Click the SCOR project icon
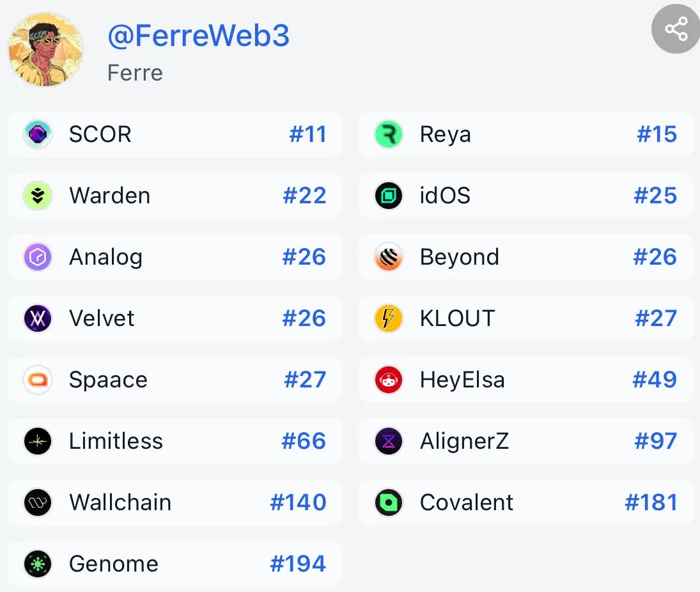Screen dimensions: 700x592 tap(38, 135)
